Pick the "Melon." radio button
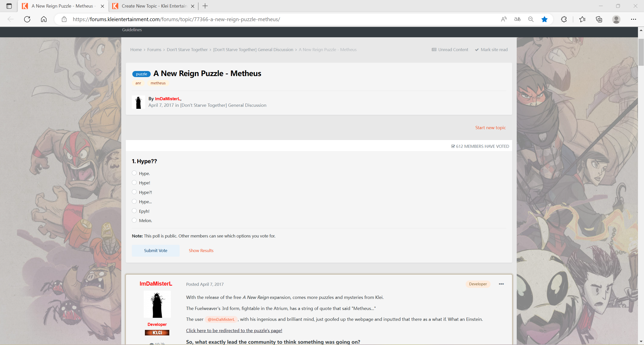Screen dimensions: 644x345 134,220
